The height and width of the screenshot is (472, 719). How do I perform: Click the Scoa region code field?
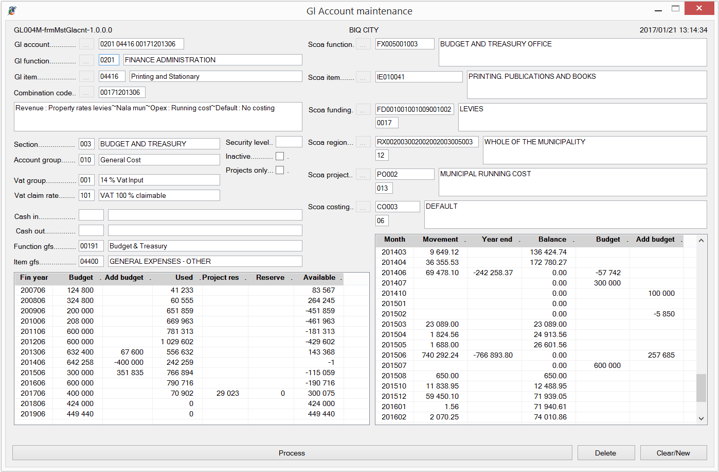pos(426,142)
